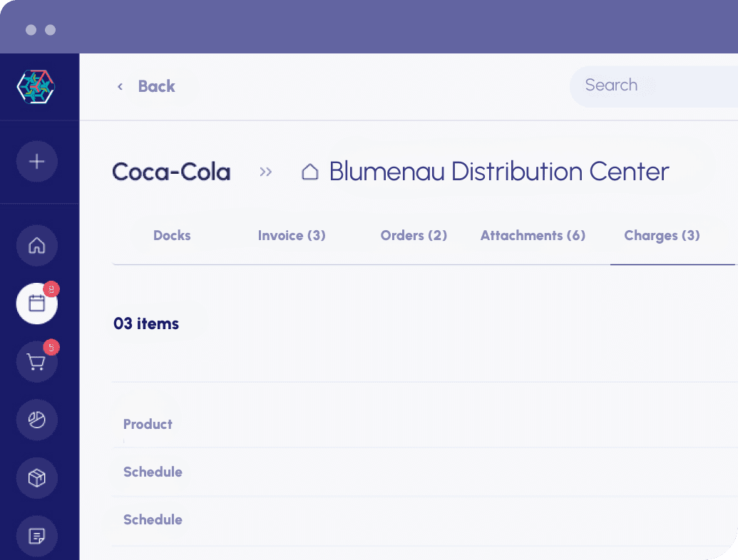This screenshot has height=560, width=738.
Task: Switch to the Attachments (6) tab
Action: pos(533,236)
